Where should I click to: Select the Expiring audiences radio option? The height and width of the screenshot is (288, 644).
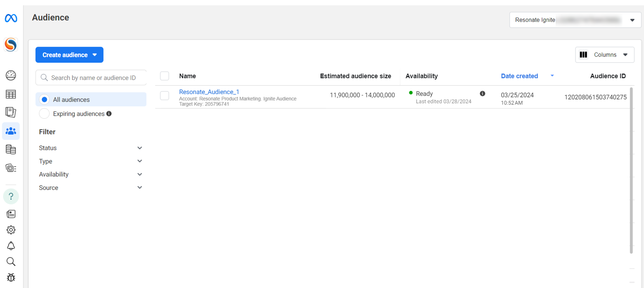click(x=44, y=114)
